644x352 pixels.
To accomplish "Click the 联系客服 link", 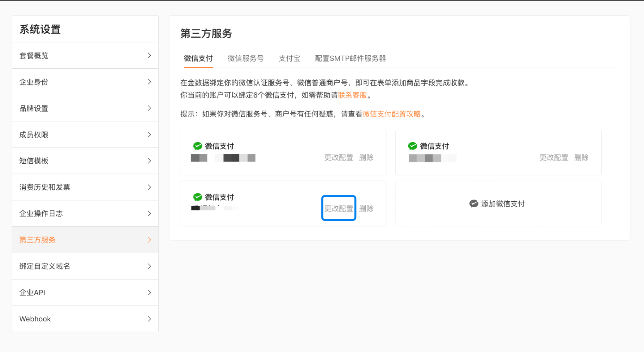I will [353, 95].
